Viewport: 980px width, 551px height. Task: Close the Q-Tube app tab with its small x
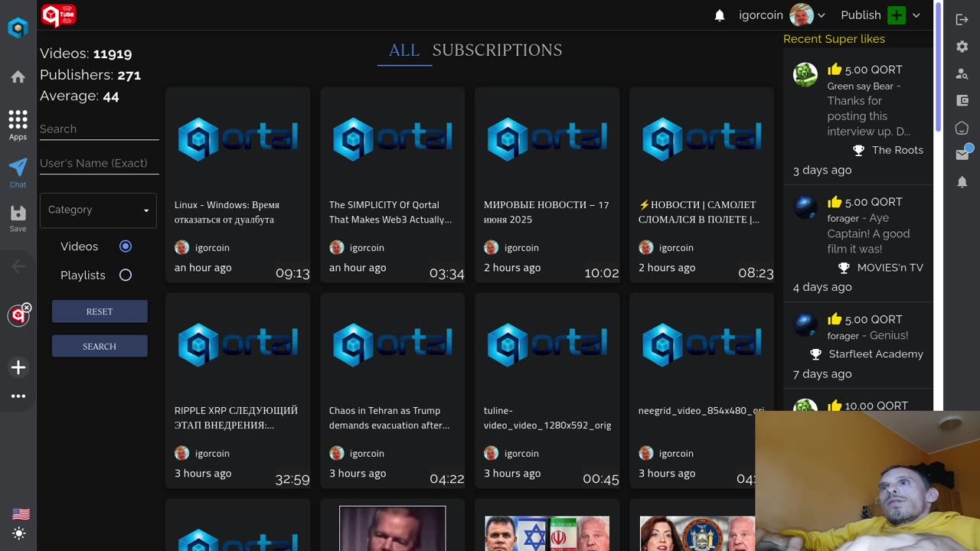pos(27,308)
